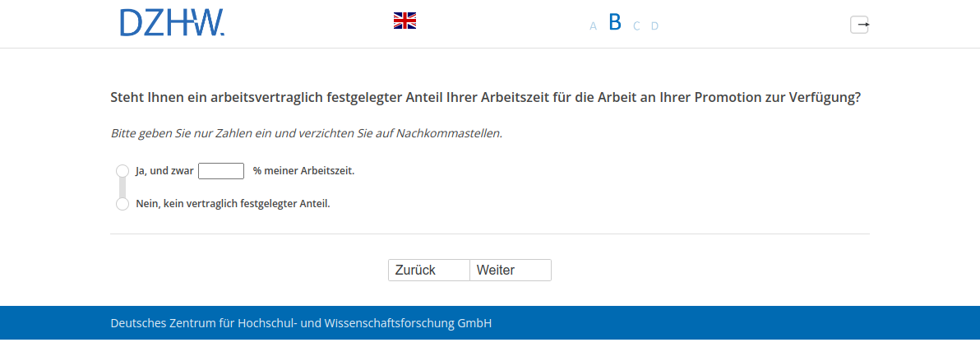Click the footer text "Deutsches Zentrum für Hochschul- und Wissenschaftsforschung GmbH"
Screen dimensions: 980x347
[x=301, y=323]
